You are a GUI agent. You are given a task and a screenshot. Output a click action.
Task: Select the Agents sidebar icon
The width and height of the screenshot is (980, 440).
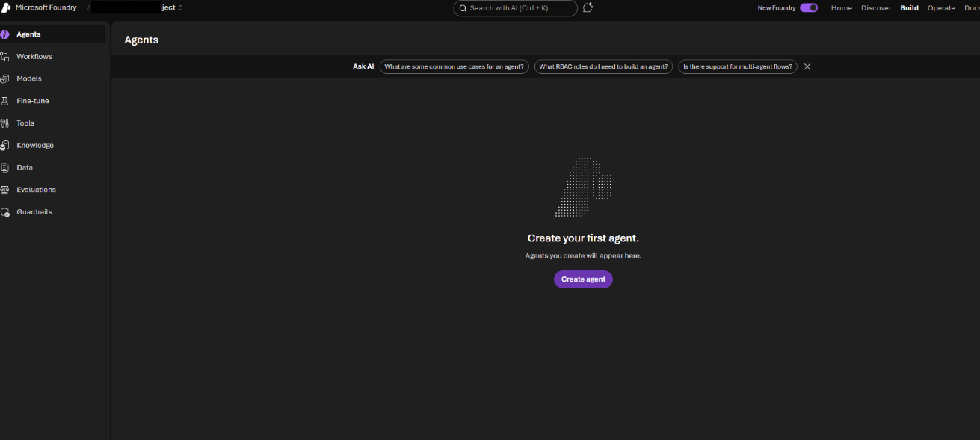4,34
